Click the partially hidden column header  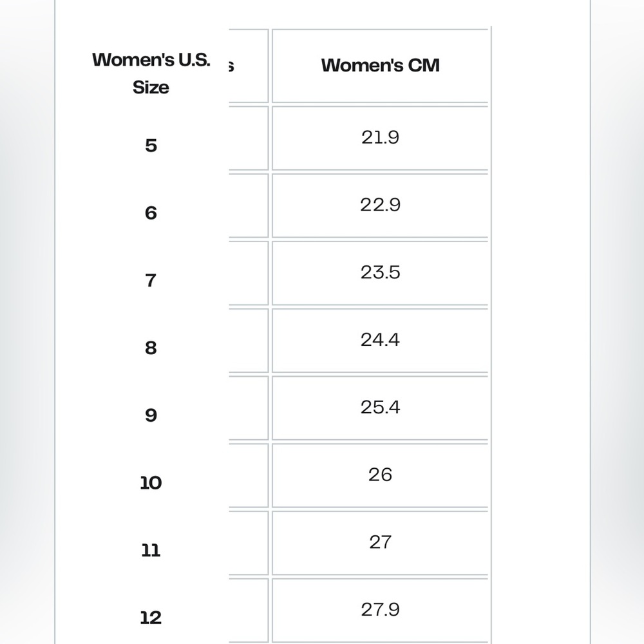[249, 66]
